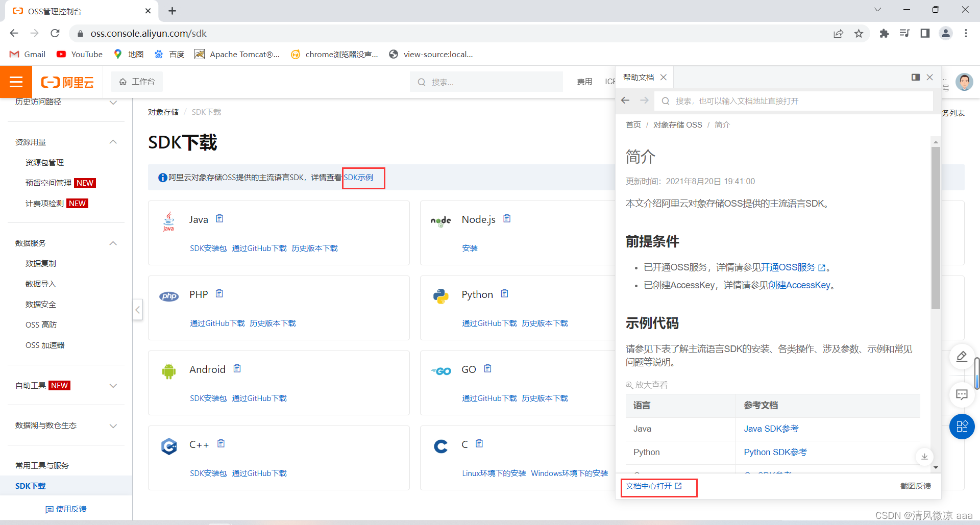Click the Aliyun logo

click(x=67, y=82)
